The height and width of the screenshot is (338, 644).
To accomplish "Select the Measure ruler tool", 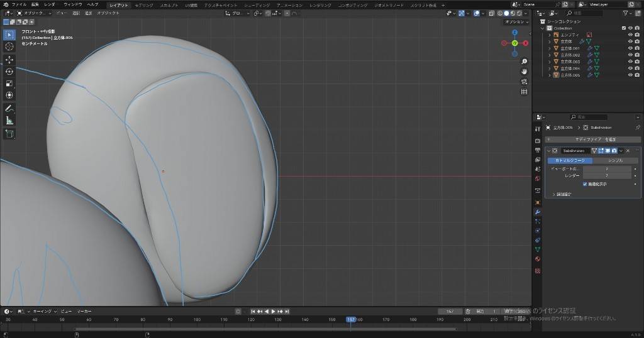I will [9, 121].
